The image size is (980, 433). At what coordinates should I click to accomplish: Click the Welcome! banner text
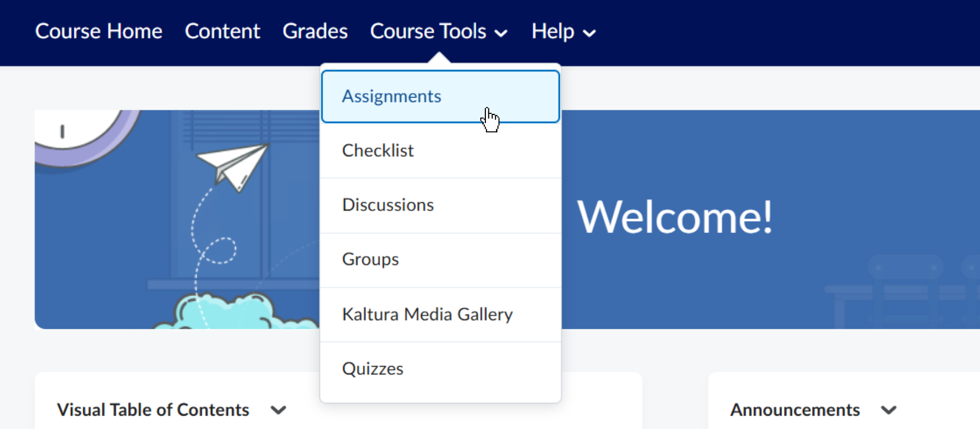point(675,218)
